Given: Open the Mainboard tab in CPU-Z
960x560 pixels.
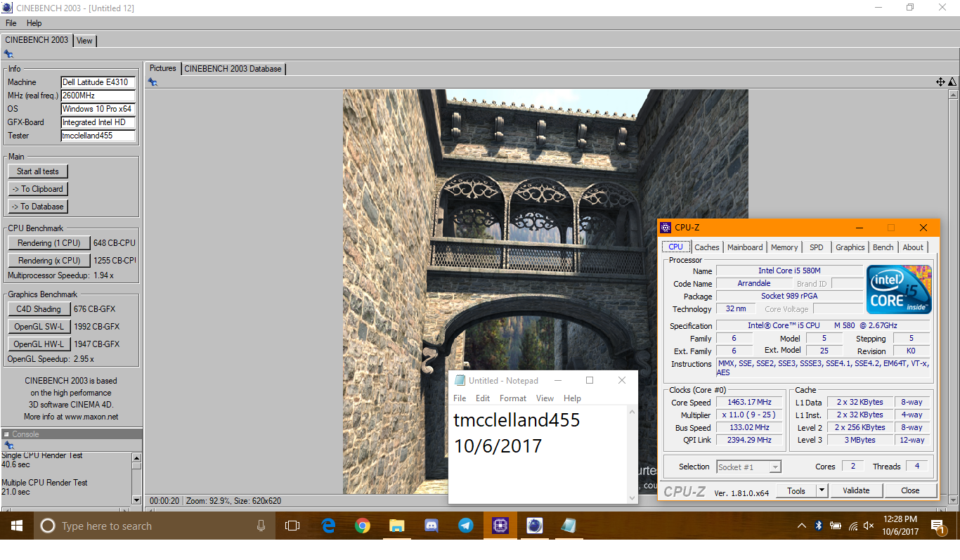Looking at the screenshot, I should click(x=745, y=247).
